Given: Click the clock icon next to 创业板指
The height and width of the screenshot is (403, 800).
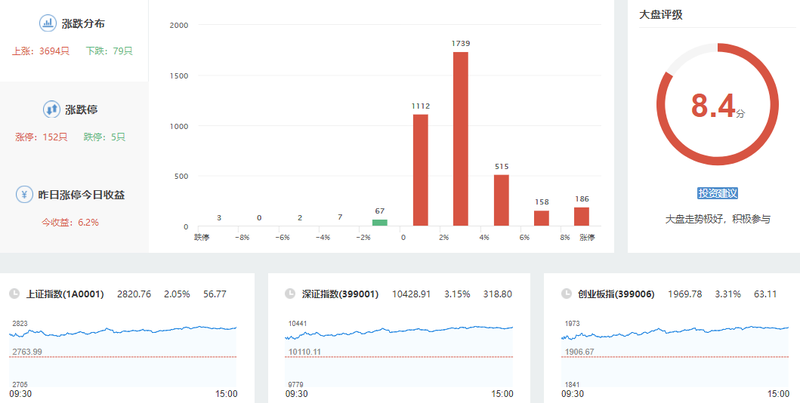Looking at the screenshot, I should 566,294.
